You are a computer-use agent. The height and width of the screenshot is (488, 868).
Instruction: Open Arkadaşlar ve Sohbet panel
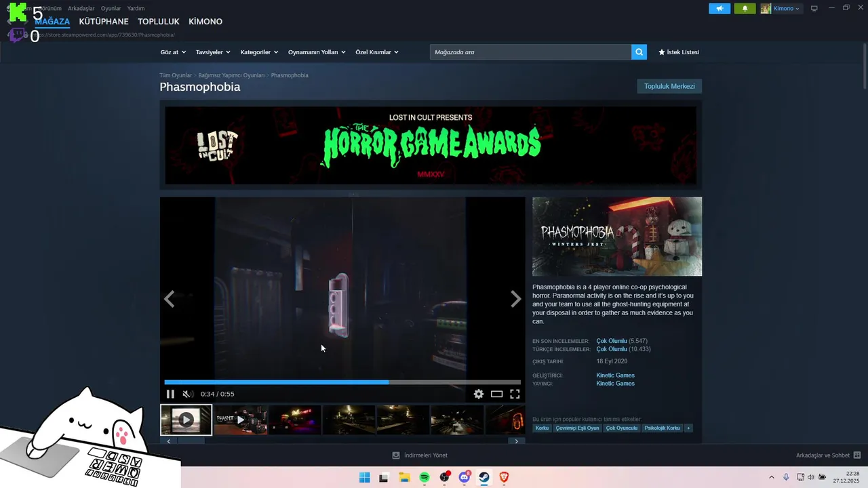(x=828, y=455)
